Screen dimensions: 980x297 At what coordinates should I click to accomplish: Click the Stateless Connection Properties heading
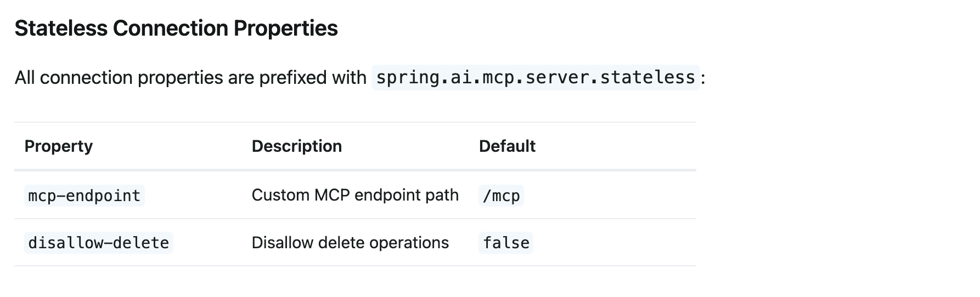176,28
